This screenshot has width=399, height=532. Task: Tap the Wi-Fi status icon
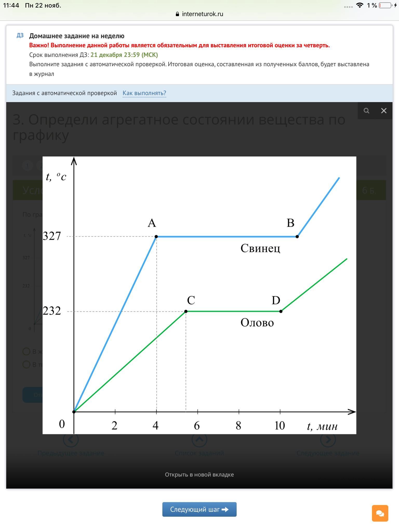tap(360, 5)
